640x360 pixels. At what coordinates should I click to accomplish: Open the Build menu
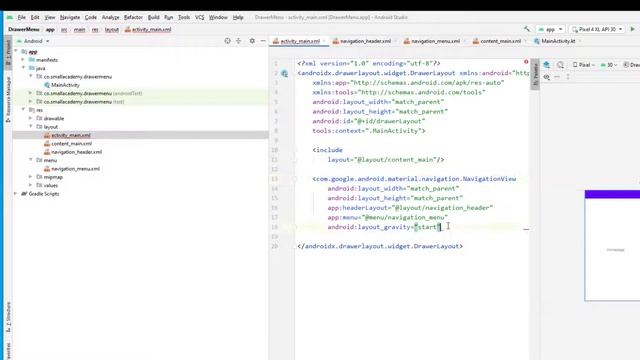click(153, 17)
